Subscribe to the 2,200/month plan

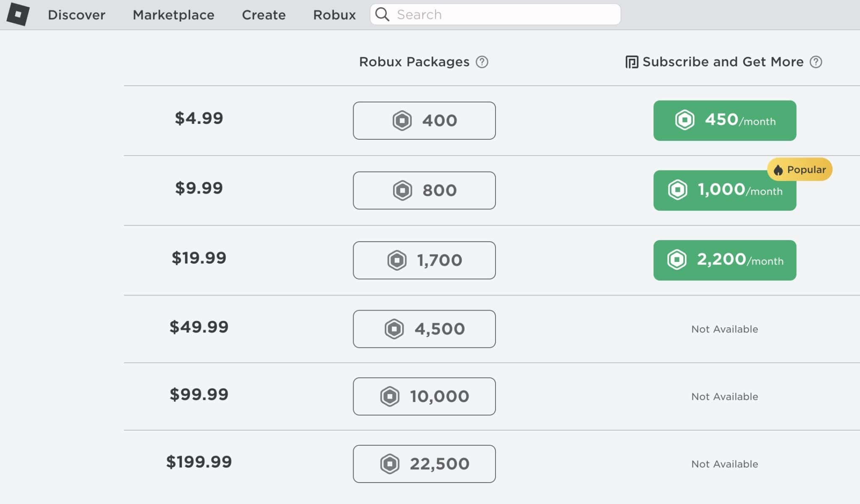tap(724, 260)
